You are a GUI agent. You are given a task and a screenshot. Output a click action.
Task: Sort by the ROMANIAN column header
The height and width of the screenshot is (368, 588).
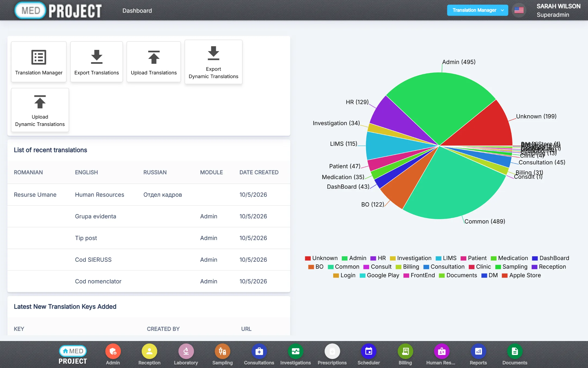pos(28,172)
